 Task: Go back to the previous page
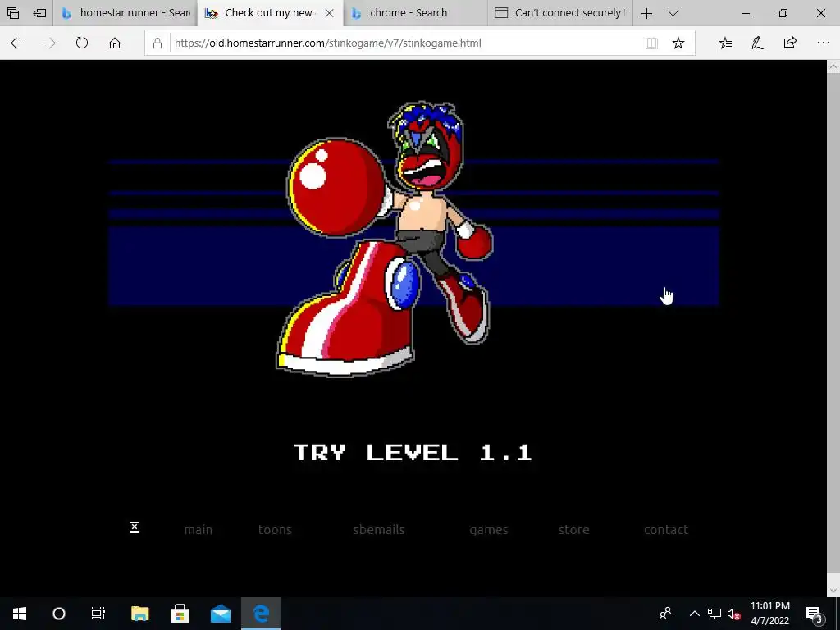click(16, 43)
